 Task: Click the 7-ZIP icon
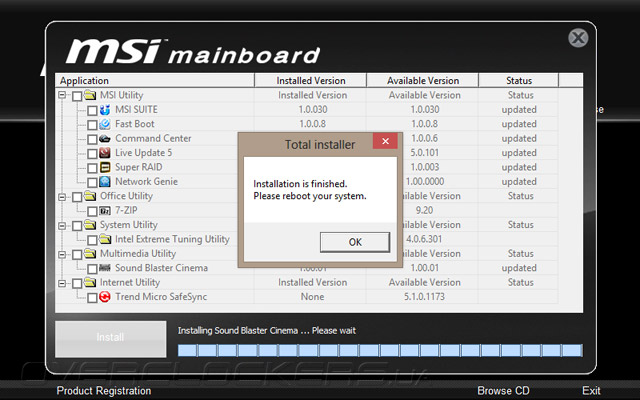coord(105,211)
